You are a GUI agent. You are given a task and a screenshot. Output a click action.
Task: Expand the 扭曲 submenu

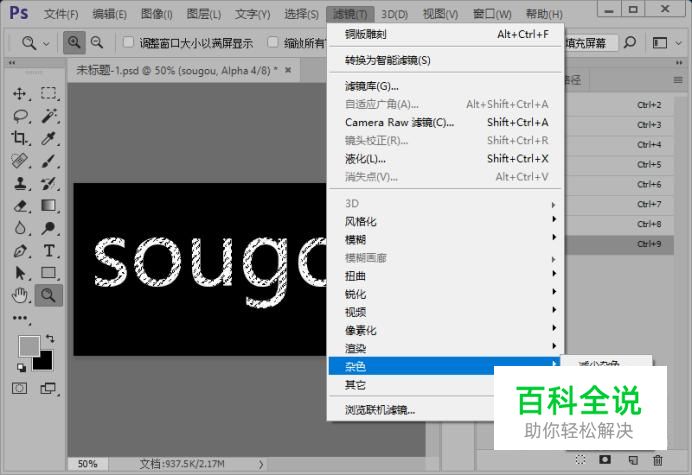445,276
